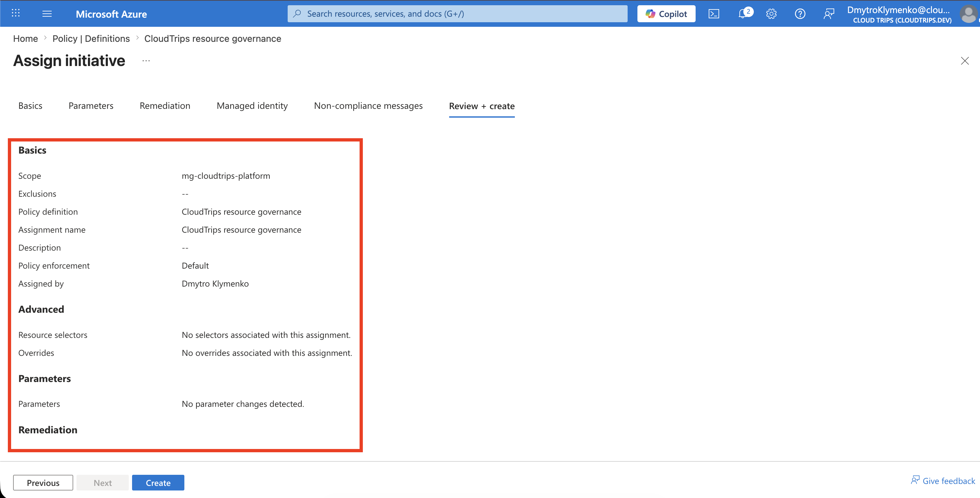Click the Previous button
Screen dimensions: 980x498
click(x=43, y=482)
